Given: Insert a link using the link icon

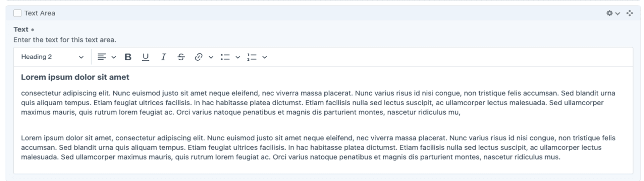Looking at the screenshot, I should 199,57.
